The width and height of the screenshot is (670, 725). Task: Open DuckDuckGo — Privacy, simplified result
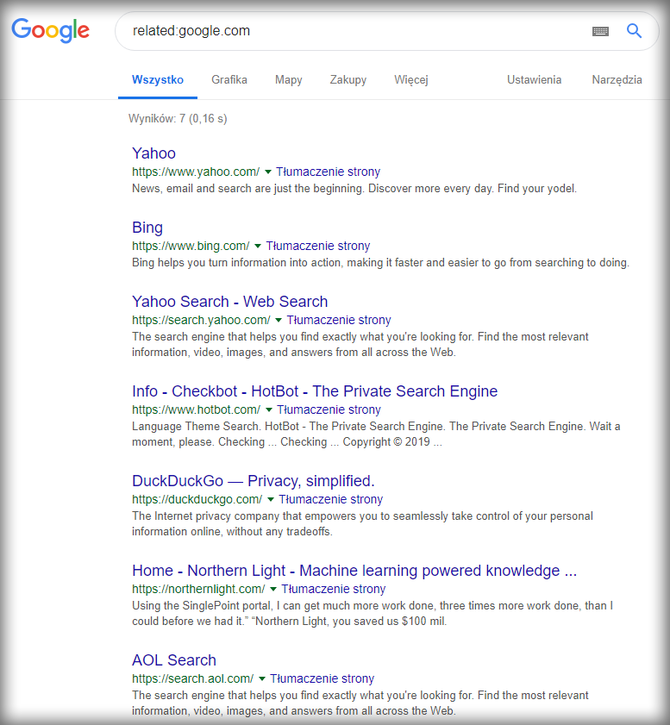[x=253, y=481]
